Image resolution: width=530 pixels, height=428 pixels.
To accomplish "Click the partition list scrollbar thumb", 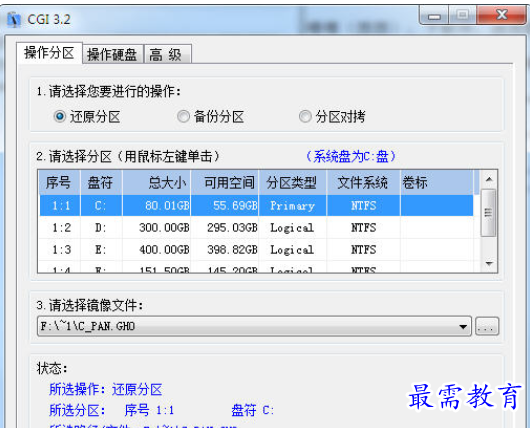I will click(488, 213).
